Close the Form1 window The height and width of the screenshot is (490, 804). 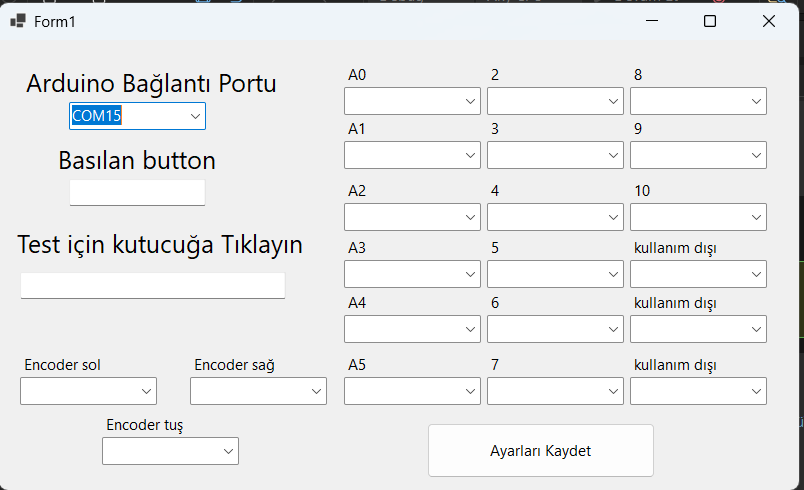[769, 21]
